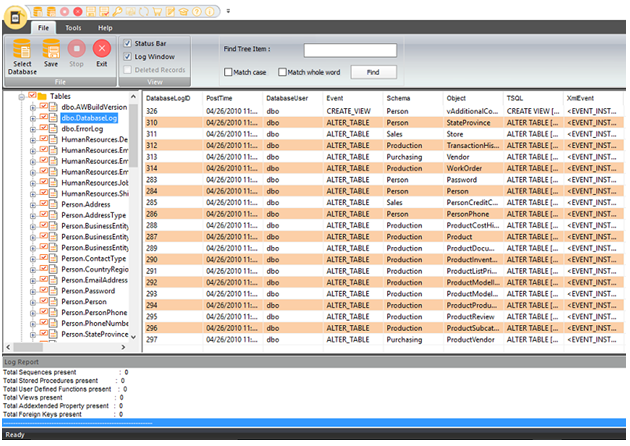Click the Select Database icon
Screen dimensions: 630x446
22,48
